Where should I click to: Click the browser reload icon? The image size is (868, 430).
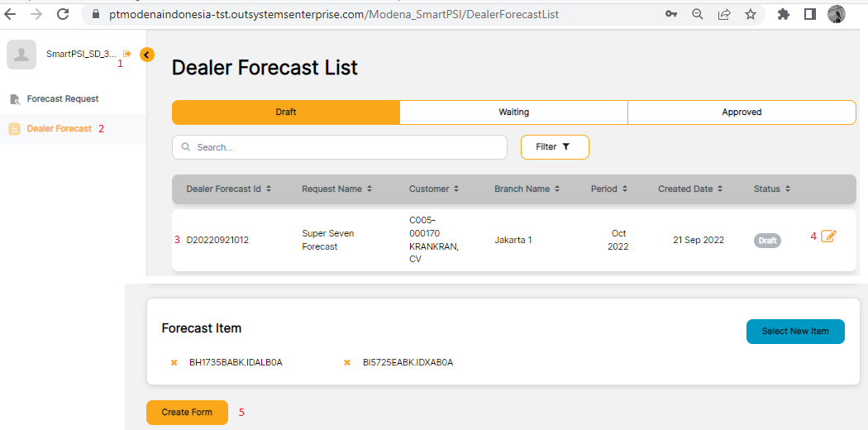pyautogui.click(x=63, y=14)
